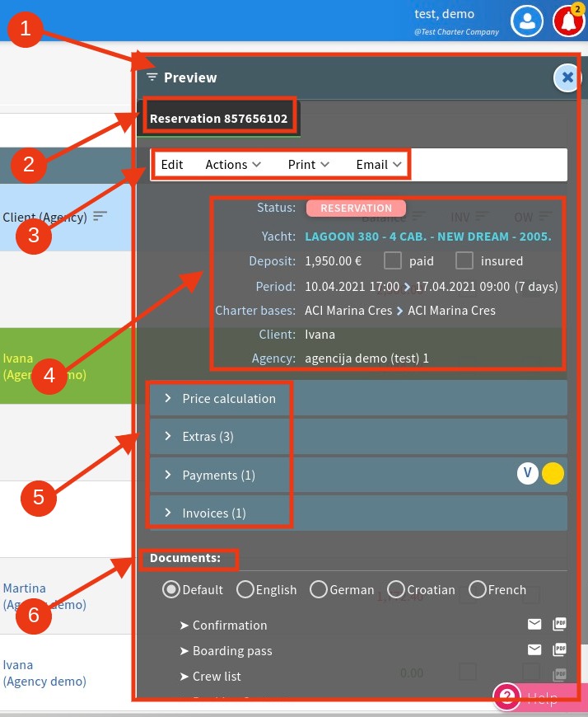The width and height of the screenshot is (588, 717).
Task: Open the notifications bell icon
Action: click(x=567, y=21)
